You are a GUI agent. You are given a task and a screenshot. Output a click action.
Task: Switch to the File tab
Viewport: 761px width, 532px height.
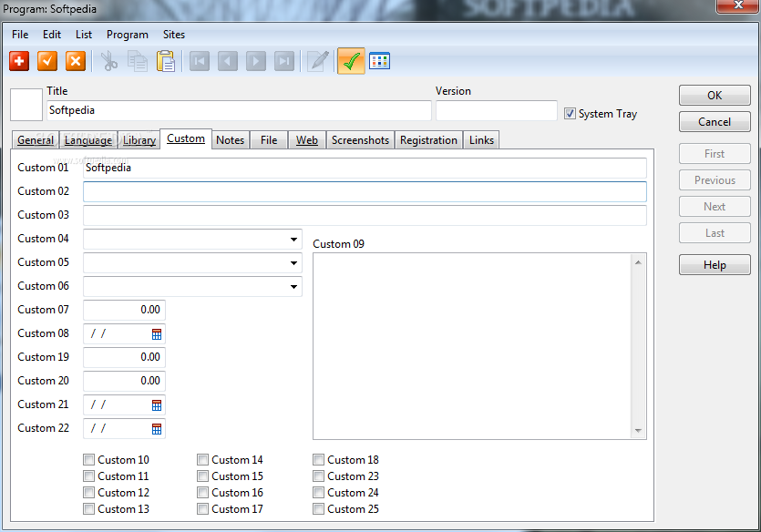[x=269, y=140]
